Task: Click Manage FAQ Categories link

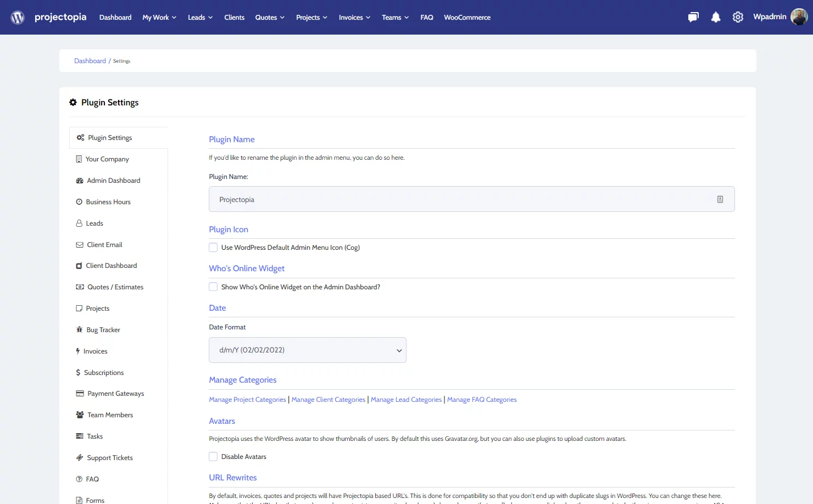Action: coord(482,400)
